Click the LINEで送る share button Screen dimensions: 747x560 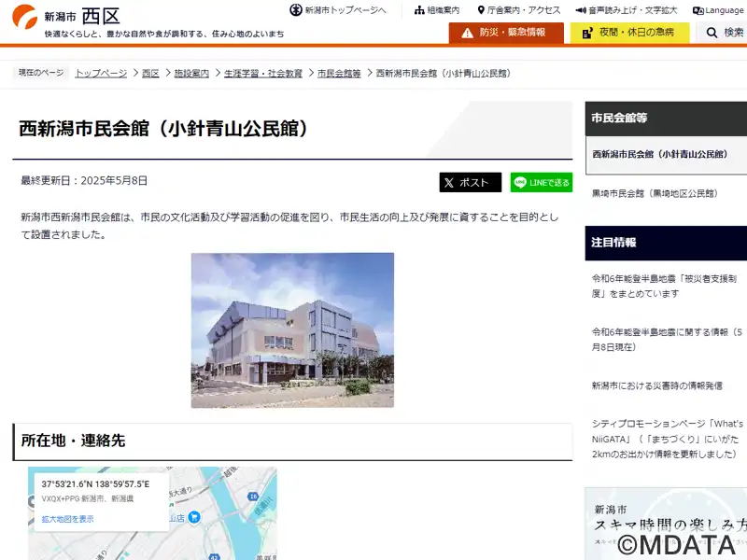542,182
